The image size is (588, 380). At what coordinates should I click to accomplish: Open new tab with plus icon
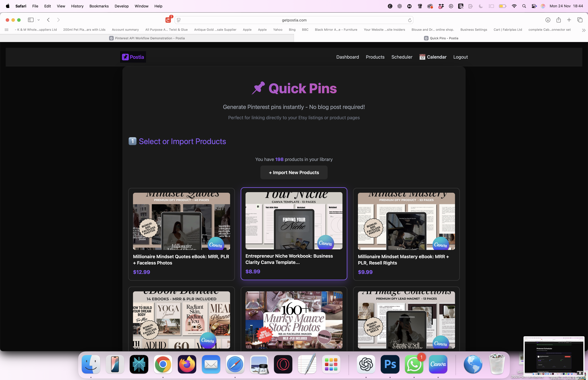[569, 20]
